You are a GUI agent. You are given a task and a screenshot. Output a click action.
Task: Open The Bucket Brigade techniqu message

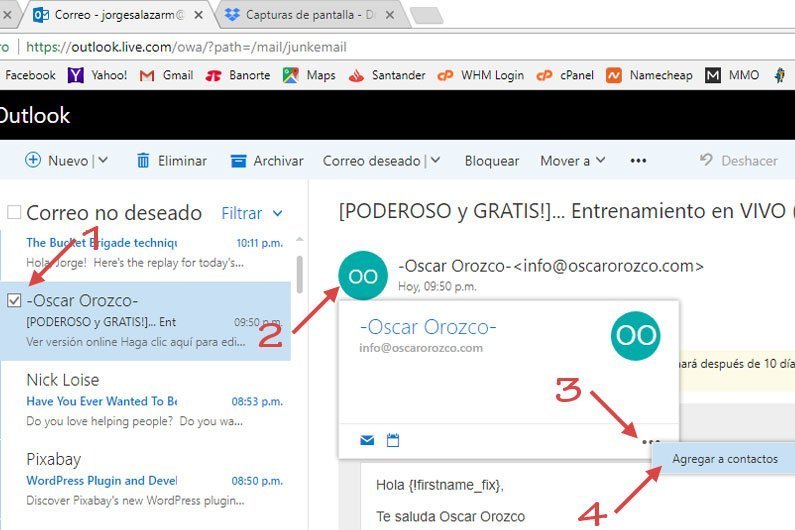(x=145, y=253)
